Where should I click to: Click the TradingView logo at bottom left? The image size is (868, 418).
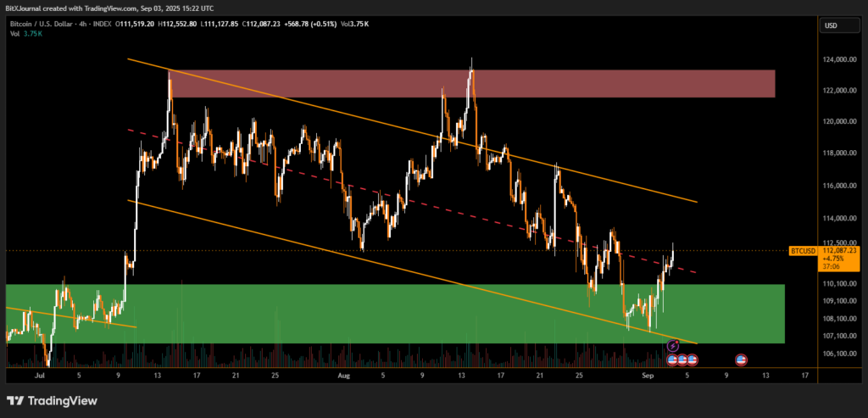pyautogui.click(x=53, y=401)
